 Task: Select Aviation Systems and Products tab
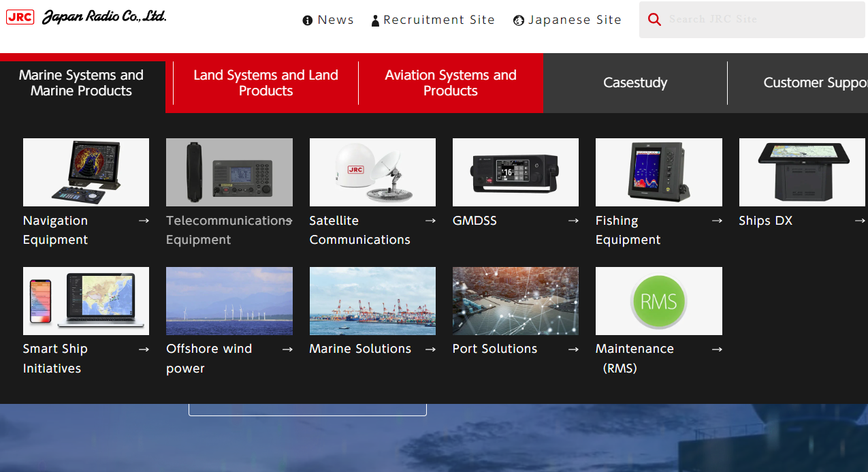451,83
